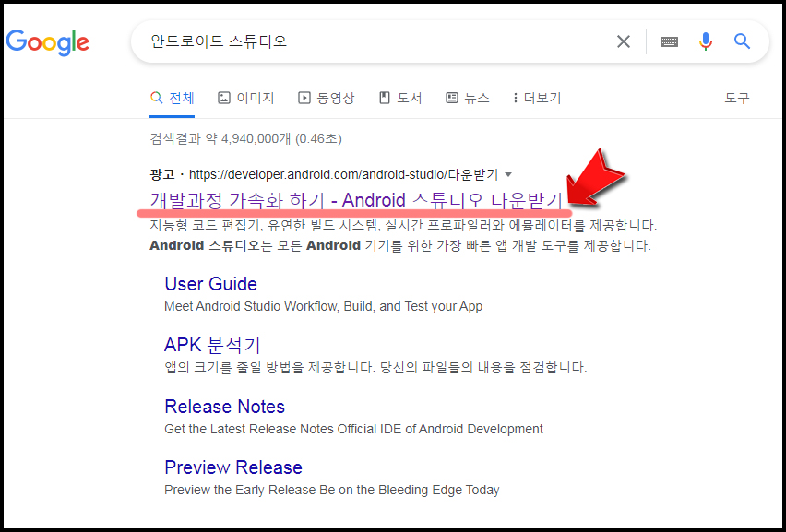Click the Preview the Early Release description
The height and width of the screenshot is (532, 786).
click(332, 490)
